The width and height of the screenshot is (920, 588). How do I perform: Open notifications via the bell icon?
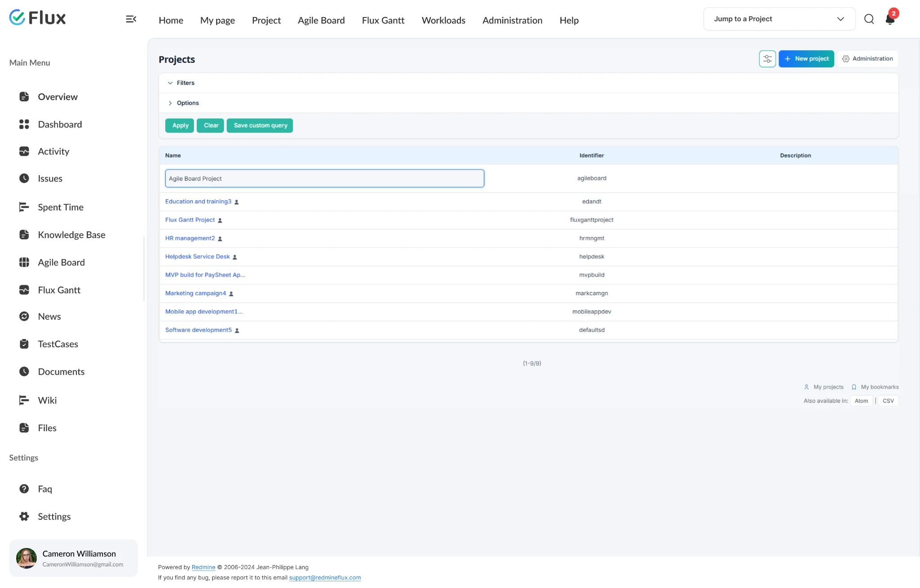[890, 19]
